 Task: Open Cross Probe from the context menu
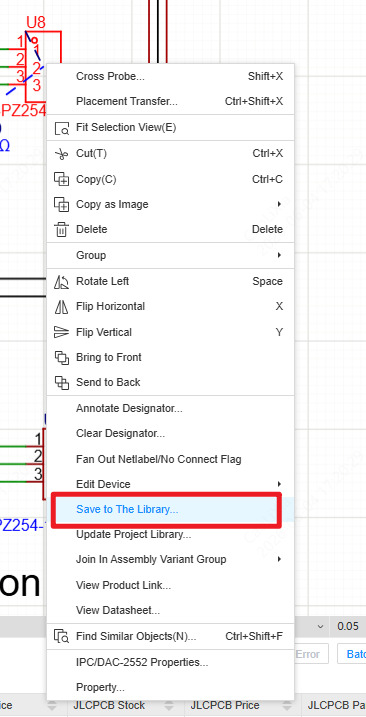tap(170, 76)
